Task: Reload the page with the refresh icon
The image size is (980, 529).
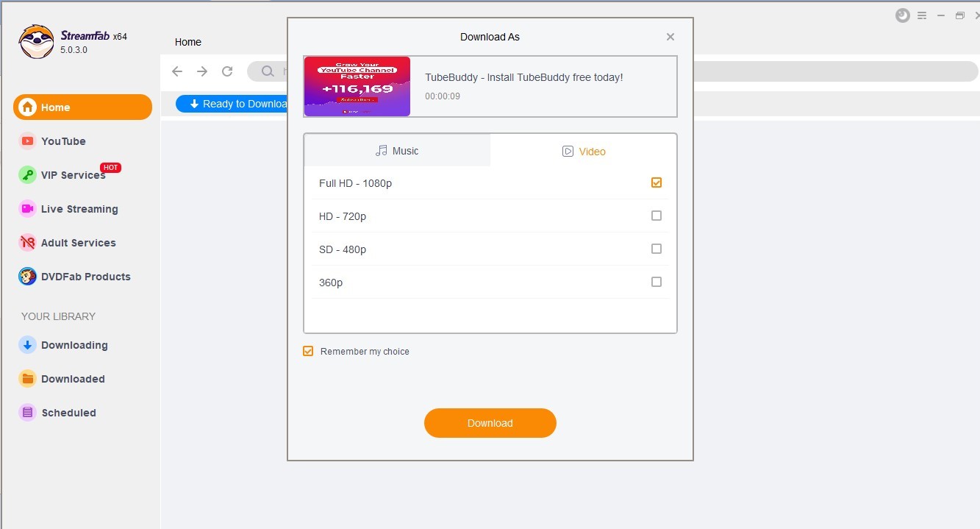Action: coord(227,71)
